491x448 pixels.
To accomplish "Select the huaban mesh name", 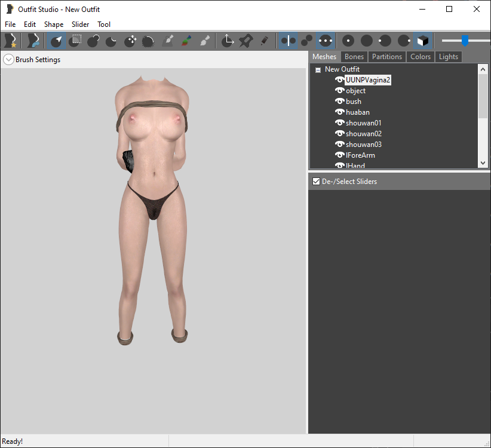I will tap(358, 112).
